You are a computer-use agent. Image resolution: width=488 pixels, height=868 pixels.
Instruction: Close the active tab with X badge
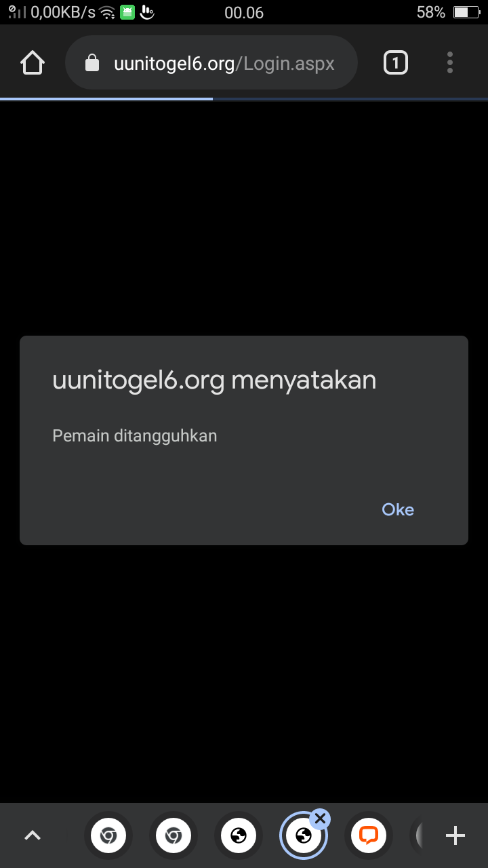click(x=321, y=818)
